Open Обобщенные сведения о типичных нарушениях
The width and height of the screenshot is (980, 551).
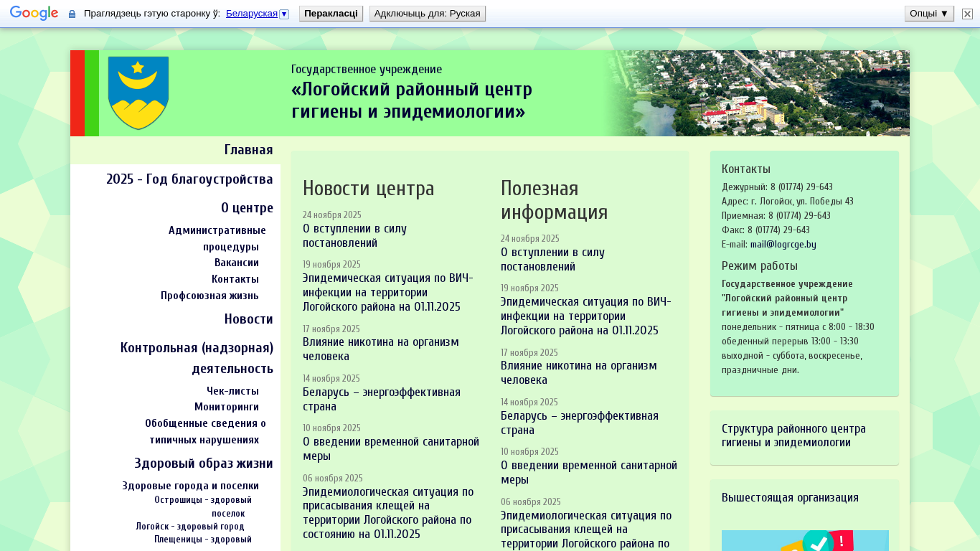pyautogui.click(x=205, y=431)
